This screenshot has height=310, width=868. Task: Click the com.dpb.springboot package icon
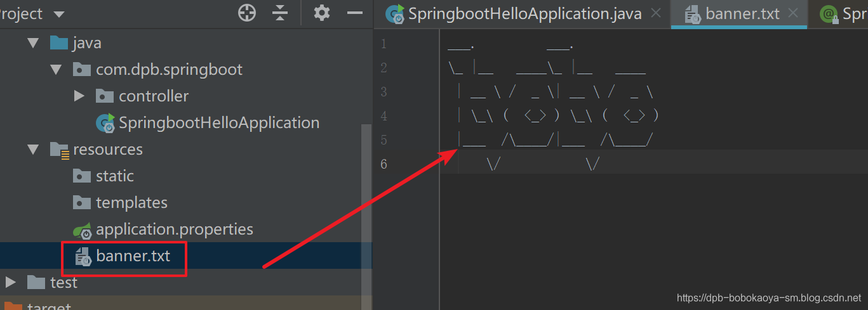point(82,69)
